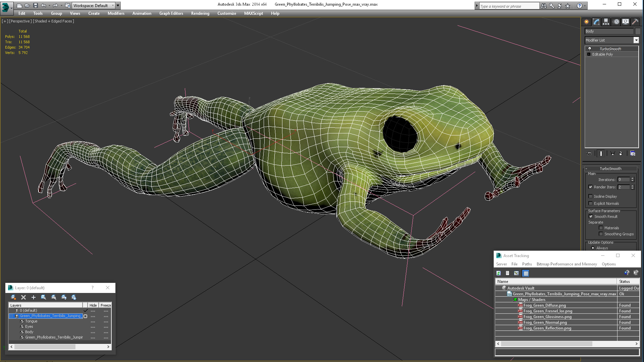Image resolution: width=644 pixels, height=362 pixels.
Task: Open the Utilities hammer tab
Action: pos(635,22)
